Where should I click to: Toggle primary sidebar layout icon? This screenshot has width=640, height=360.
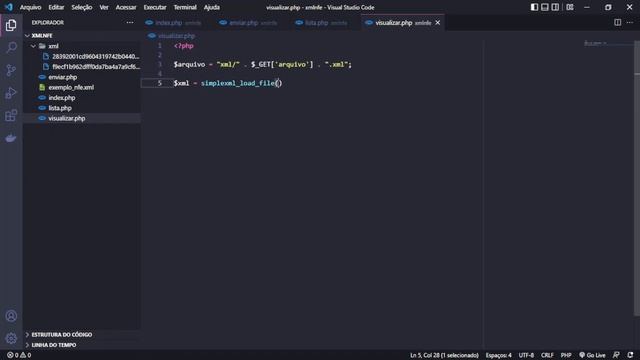coord(534,7)
